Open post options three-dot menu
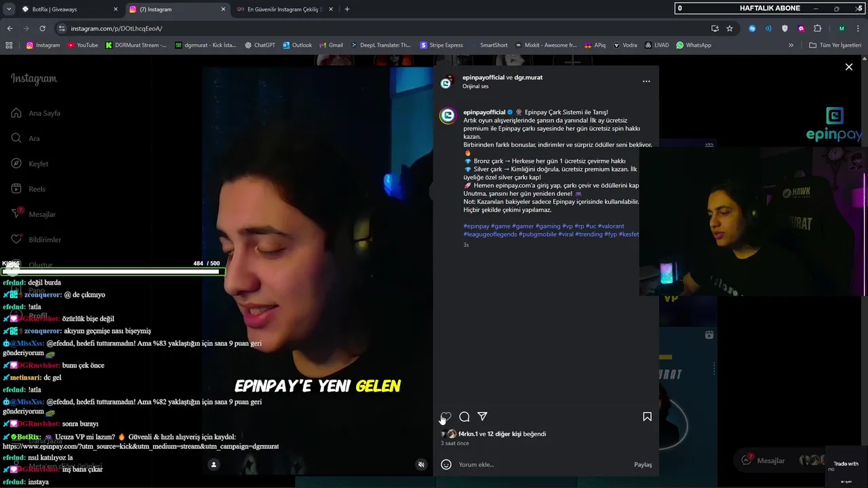 tap(646, 81)
